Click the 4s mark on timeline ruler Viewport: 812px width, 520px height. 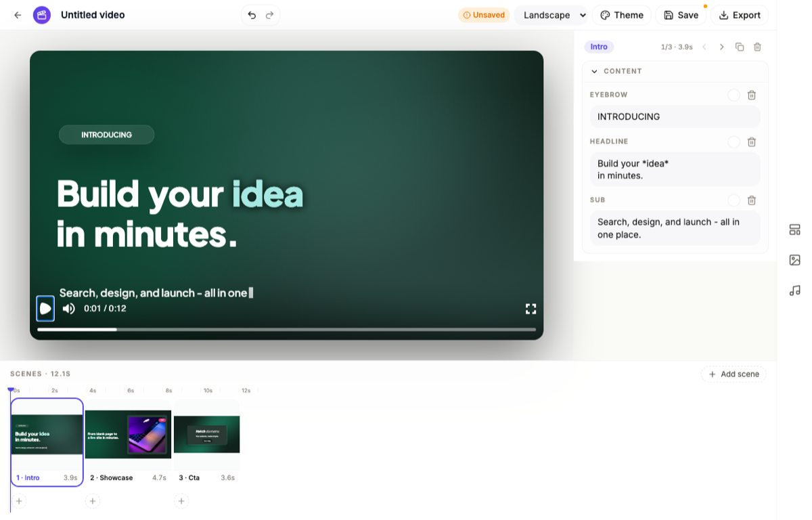(x=93, y=391)
